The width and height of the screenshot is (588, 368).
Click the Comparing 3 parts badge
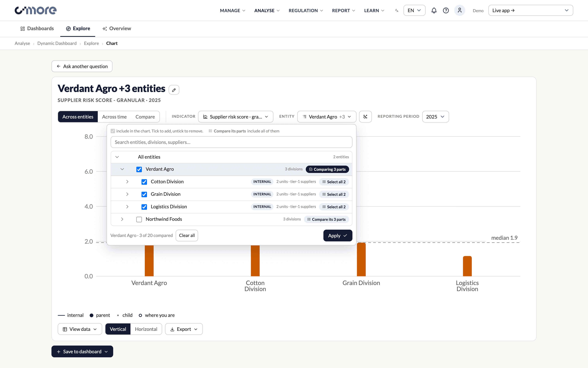point(327,169)
